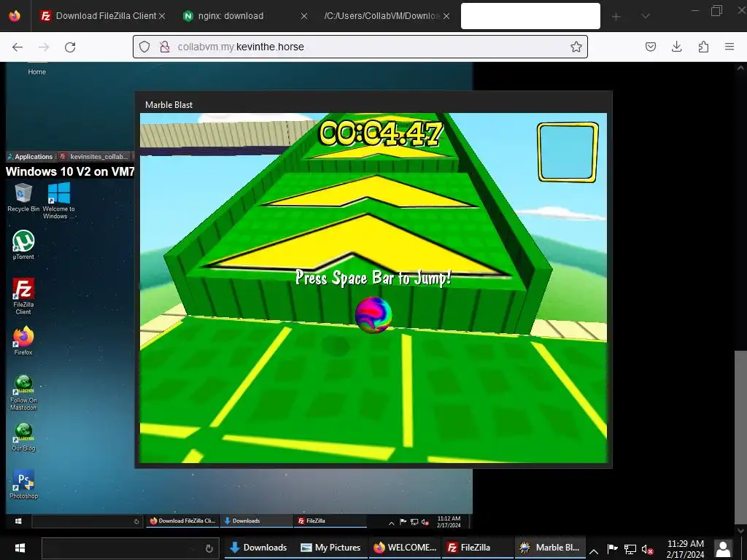Viewport: 747px width, 560px height.
Task: Click the page's vertical scrollbar thumb
Action: pos(740,437)
